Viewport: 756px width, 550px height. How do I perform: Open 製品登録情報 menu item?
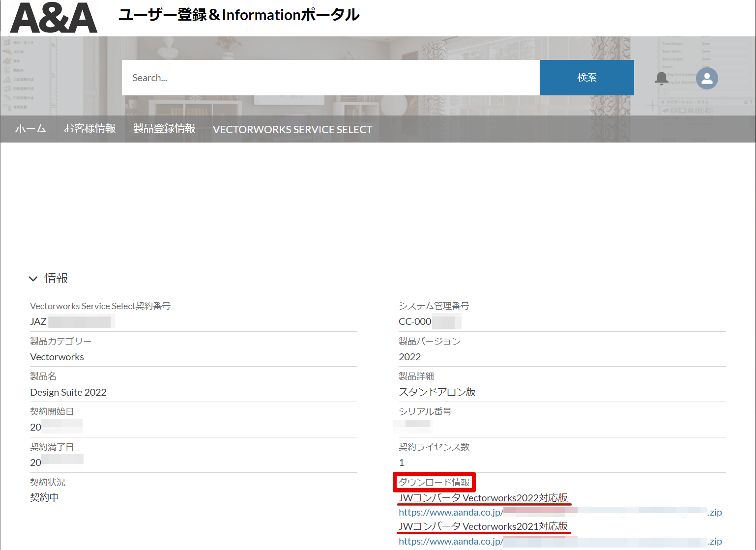[164, 129]
